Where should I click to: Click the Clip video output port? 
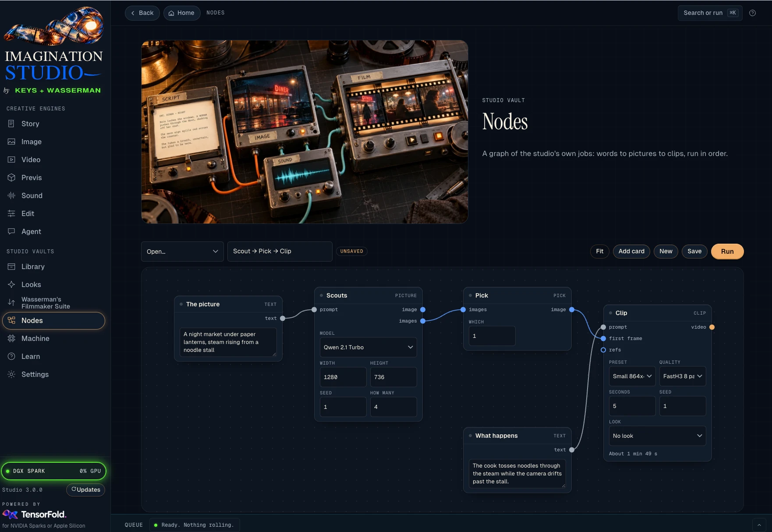712,327
